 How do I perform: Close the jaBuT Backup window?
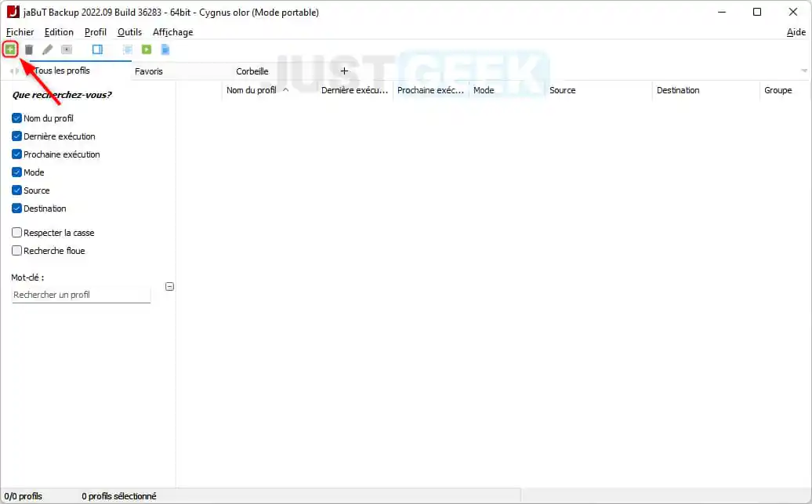(793, 12)
